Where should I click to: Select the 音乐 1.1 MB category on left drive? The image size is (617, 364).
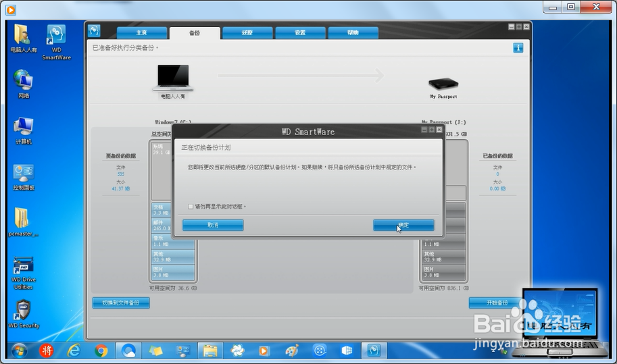pos(173,241)
